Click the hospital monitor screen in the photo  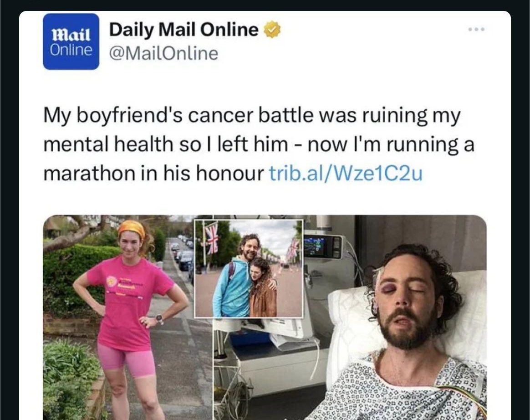[x=318, y=244]
